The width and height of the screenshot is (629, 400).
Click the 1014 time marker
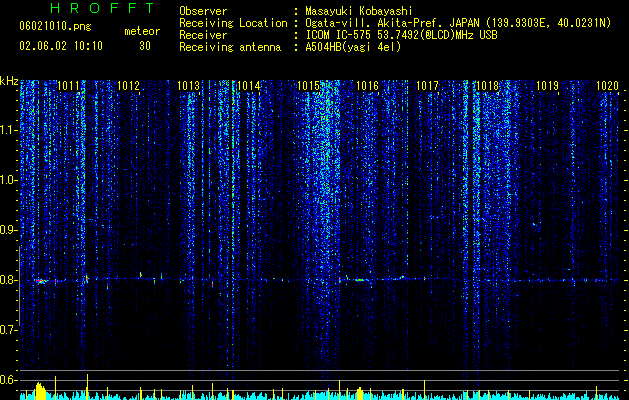[248, 85]
